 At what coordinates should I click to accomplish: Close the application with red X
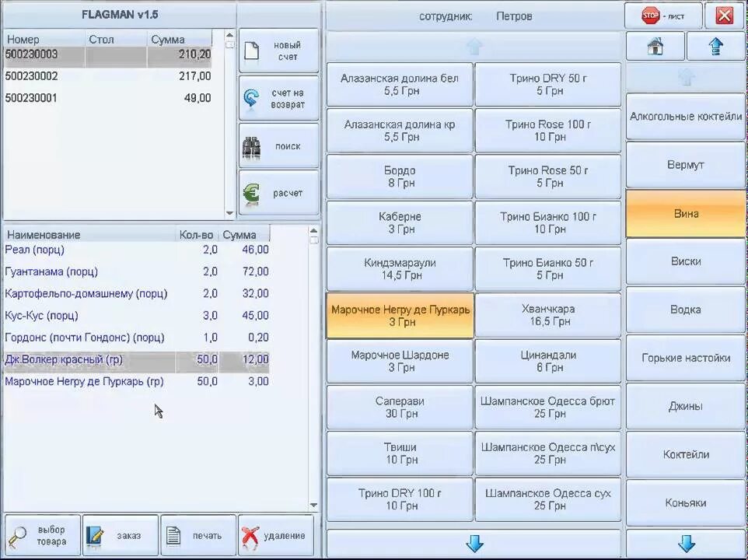724,16
